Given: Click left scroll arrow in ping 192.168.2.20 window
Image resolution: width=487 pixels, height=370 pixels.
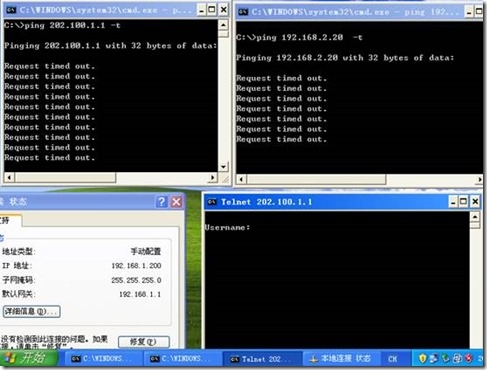Looking at the screenshot, I should [x=241, y=179].
